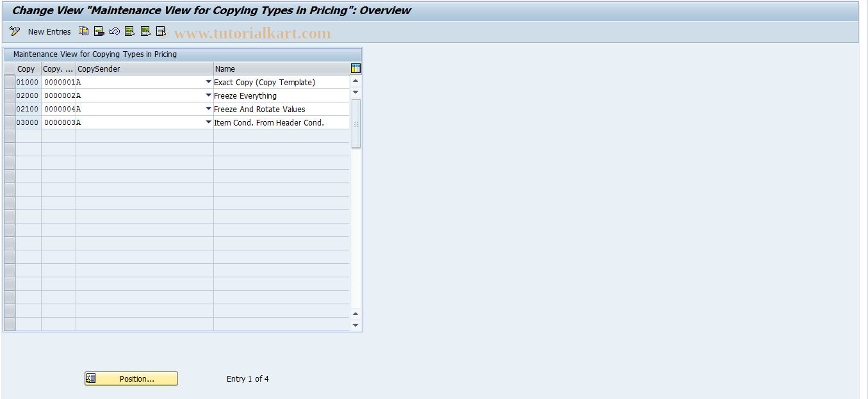Open CopySender dropdown for Item Cond. row
The image size is (868, 399).
(208, 122)
